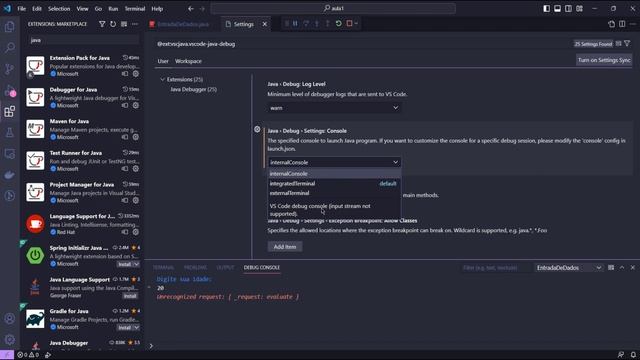Viewport: 640px width, 360px height.
Task: Close the Settings editor tab
Action: tap(264, 24)
